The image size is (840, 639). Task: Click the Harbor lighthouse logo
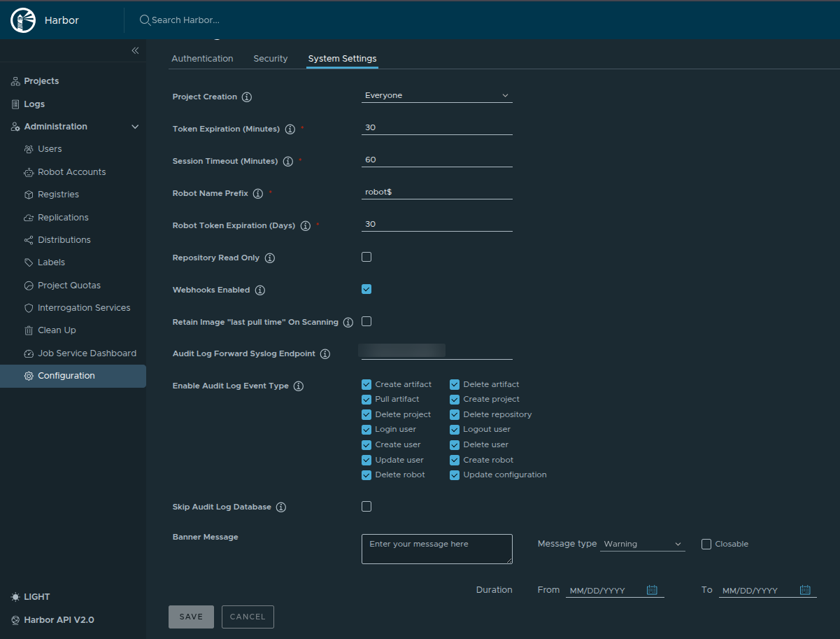[x=23, y=20]
